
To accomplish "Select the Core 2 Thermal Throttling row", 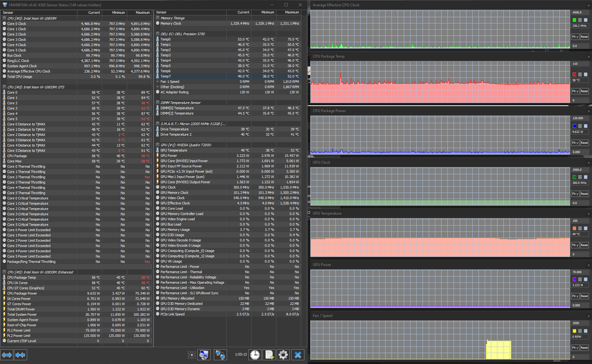I will 76,177.
